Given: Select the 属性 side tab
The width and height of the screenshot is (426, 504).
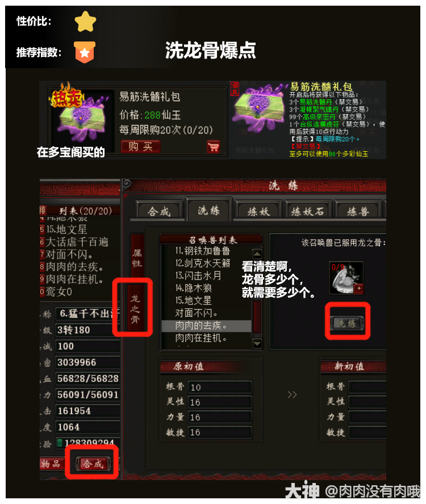Looking at the screenshot, I should pyautogui.click(x=137, y=257).
